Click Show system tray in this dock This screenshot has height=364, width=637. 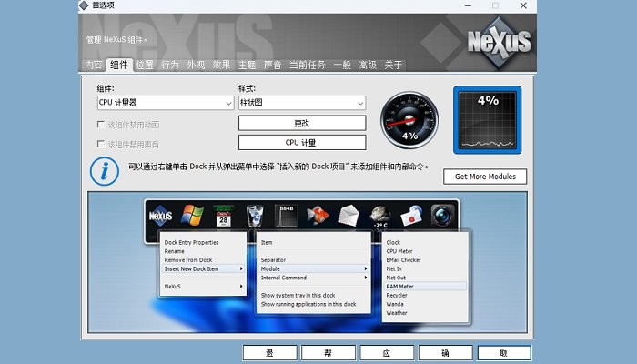click(x=298, y=296)
